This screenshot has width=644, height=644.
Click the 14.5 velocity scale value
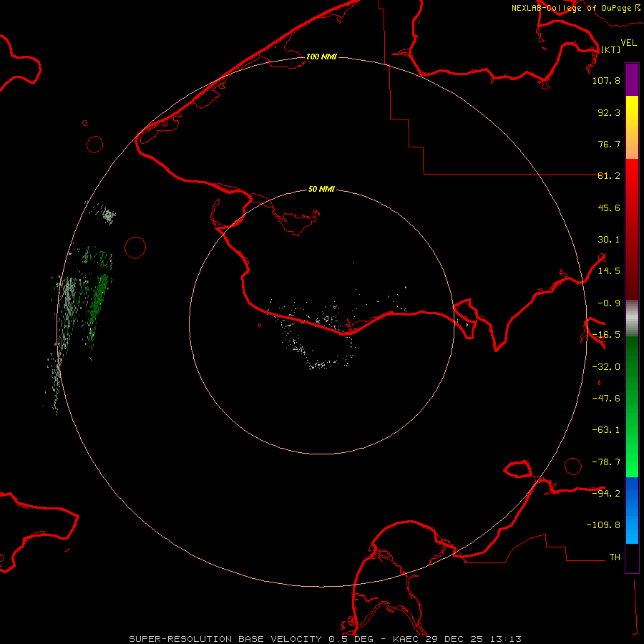click(609, 271)
